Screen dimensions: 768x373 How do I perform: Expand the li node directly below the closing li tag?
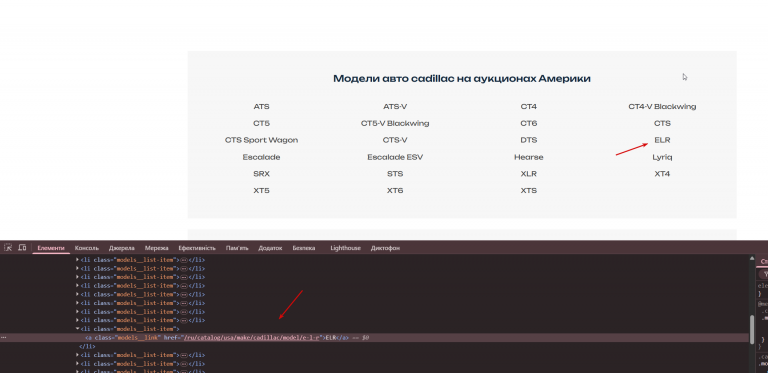pos(77,355)
